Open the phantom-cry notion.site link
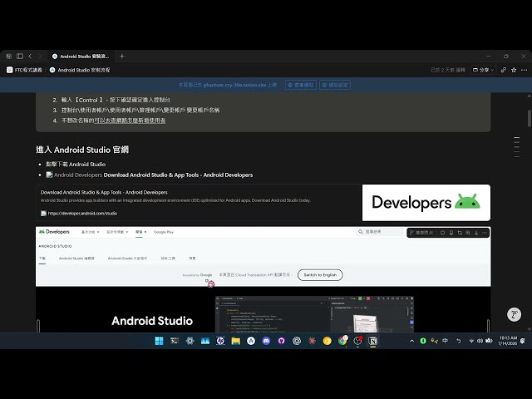The height and width of the screenshot is (399, 532). [x=234, y=85]
